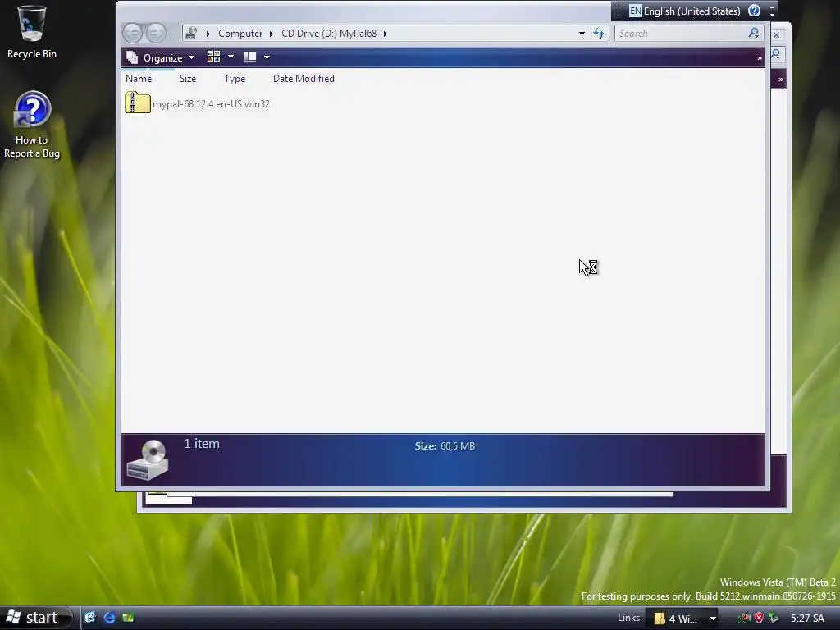This screenshot has width=840, height=630.
Task: Open the Computer breadcrumb
Action: pyautogui.click(x=240, y=34)
